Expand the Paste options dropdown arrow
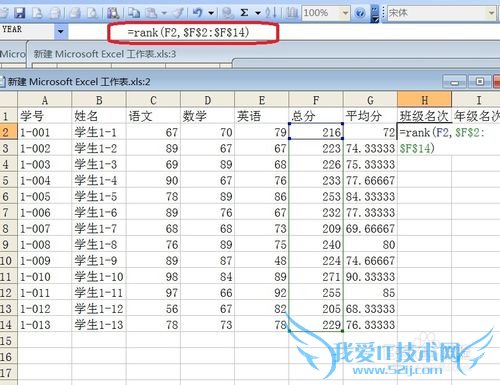Screen dimensions: 500x385 coord(164,13)
